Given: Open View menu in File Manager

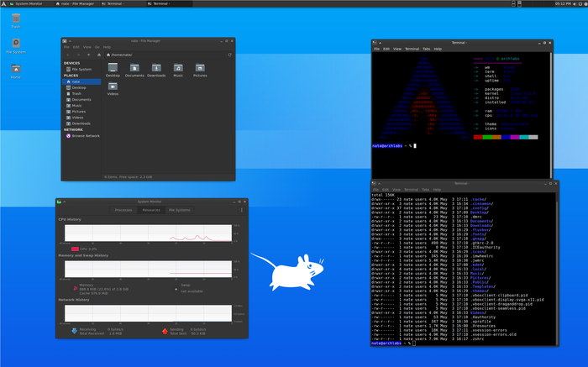Looking at the screenshot, I should tap(87, 47).
